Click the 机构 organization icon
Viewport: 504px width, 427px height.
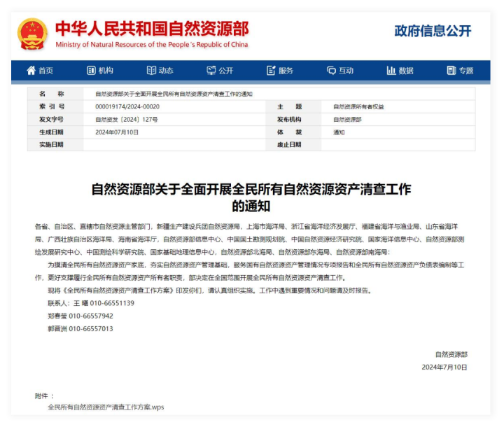click(x=91, y=71)
